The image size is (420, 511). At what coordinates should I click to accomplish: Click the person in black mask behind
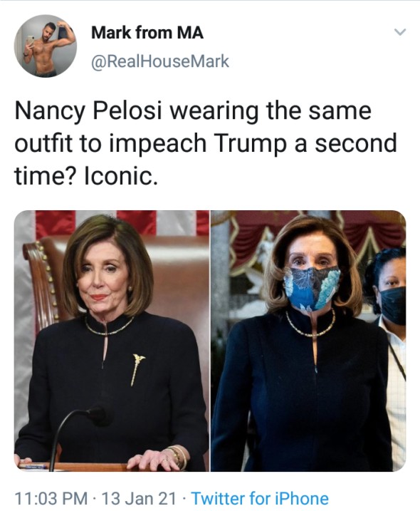(x=389, y=355)
